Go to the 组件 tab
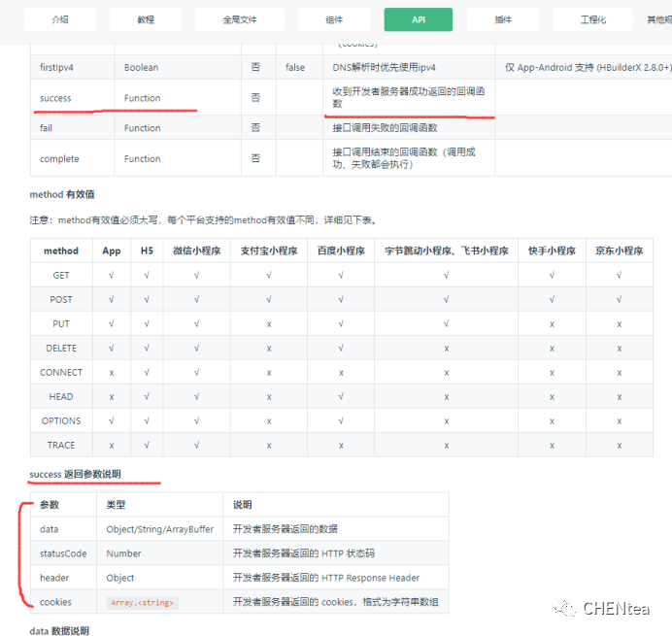Viewport: 672px width, 636px height. coord(333,19)
